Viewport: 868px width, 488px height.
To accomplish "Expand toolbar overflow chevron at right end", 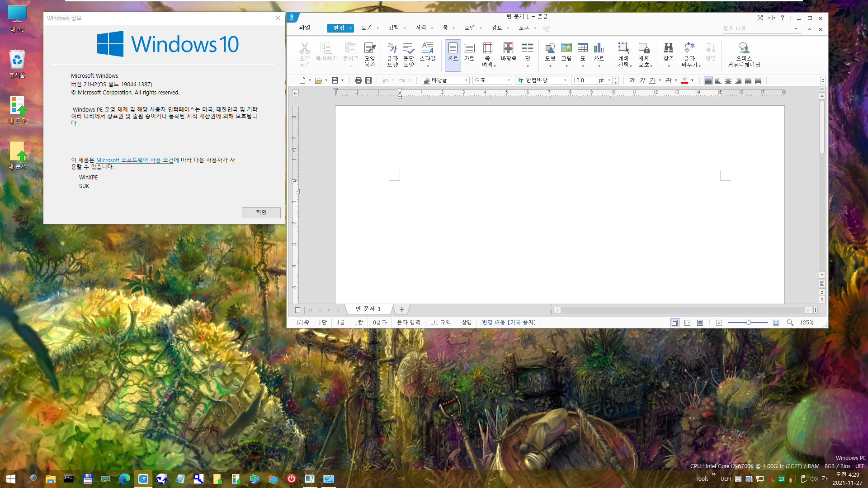I will 822,80.
